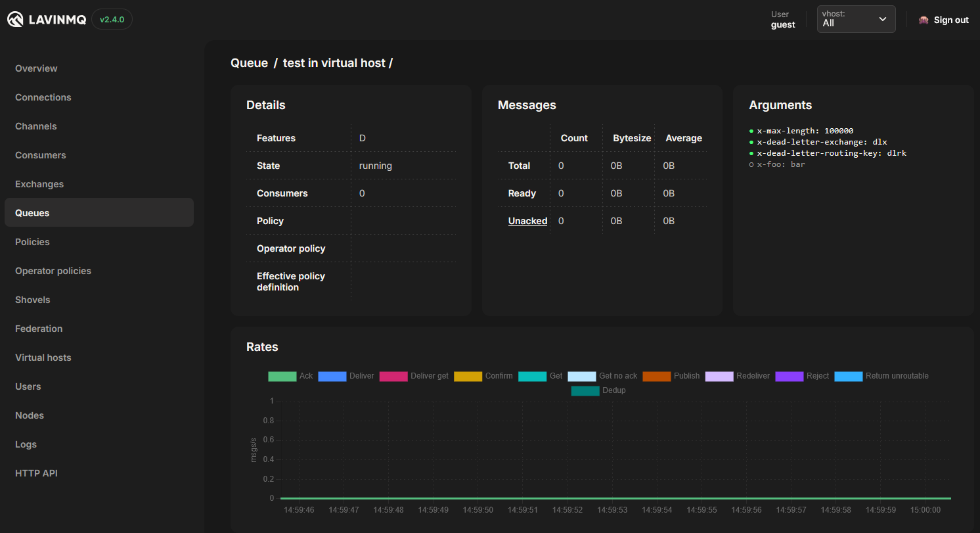Sign out of the guest account

click(950, 20)
